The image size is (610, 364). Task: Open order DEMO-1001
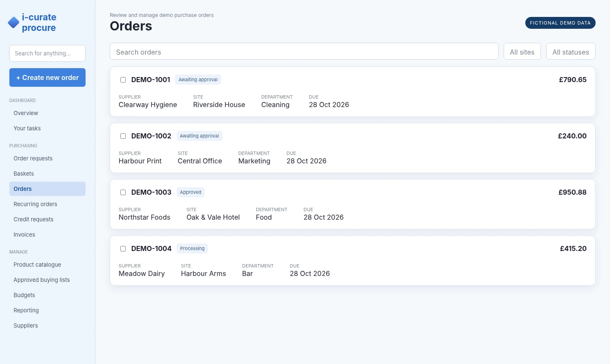[x=151, y=80]
